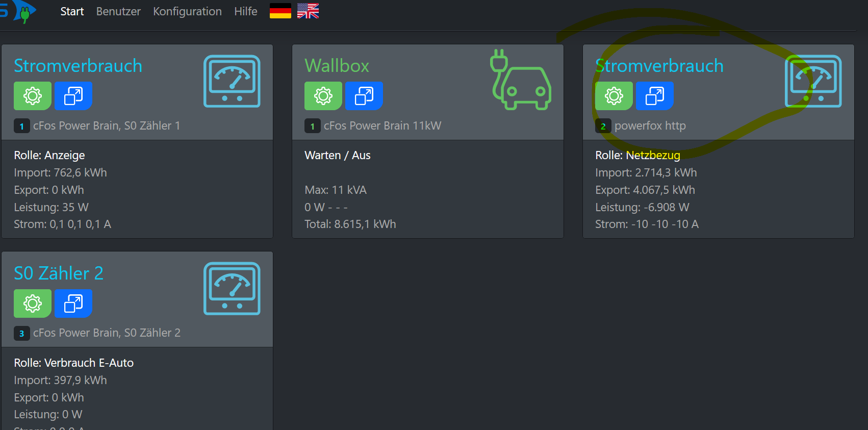The height and width of the screenshot is (430, 868).
Task: Click 'Import: 2.714,3 kWh' value
Action: 646,172
